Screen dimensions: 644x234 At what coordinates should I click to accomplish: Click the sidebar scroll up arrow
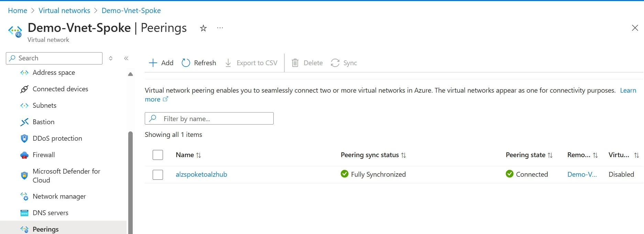coord(130,74)
